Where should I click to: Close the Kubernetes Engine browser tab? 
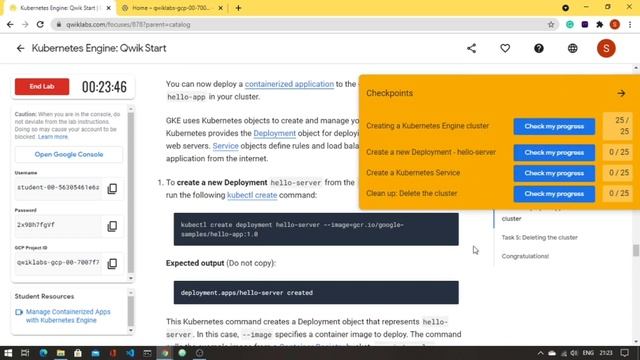coord(109,8)
